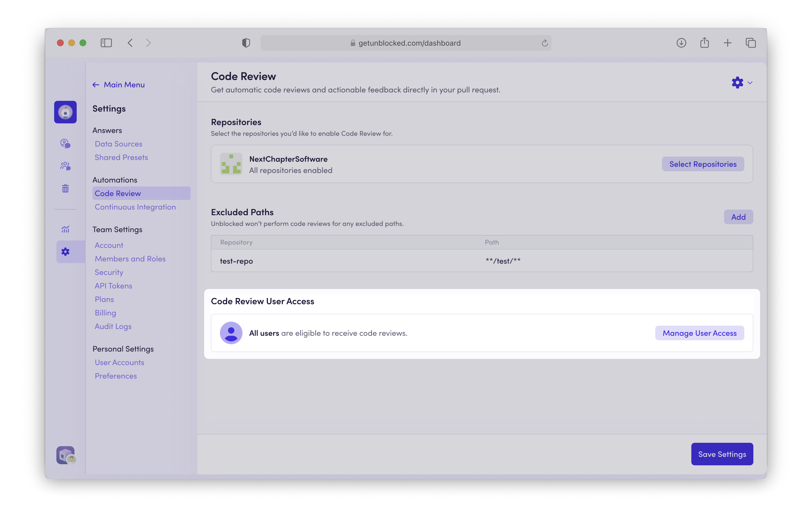Select the settings gear in sidebar

65,252
